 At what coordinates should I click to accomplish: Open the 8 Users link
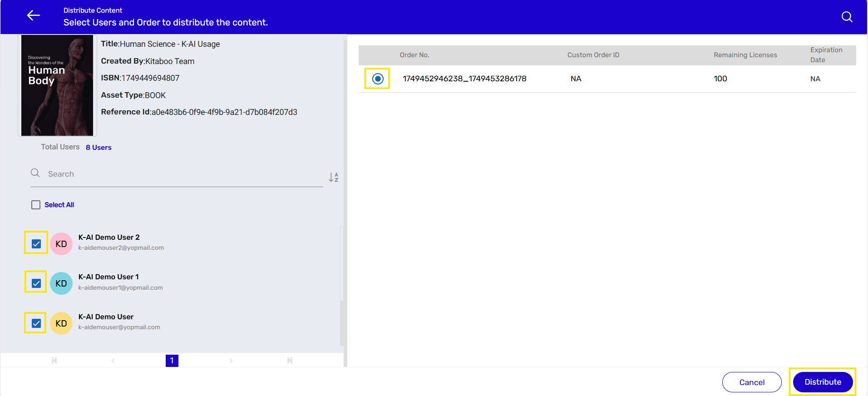(x=99, y=147)
